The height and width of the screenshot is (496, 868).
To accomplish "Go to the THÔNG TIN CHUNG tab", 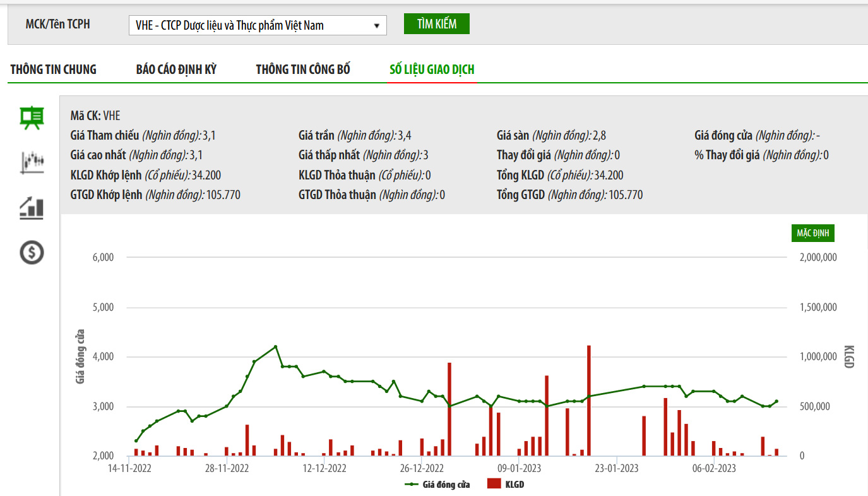I will pyautogui.click(x=54, y=70).
